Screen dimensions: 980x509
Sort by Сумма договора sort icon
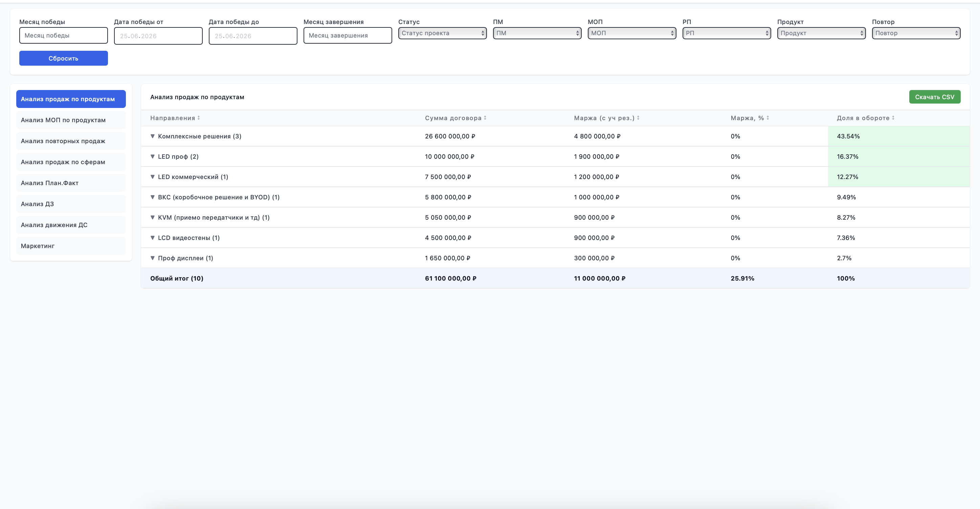(485, 118)
